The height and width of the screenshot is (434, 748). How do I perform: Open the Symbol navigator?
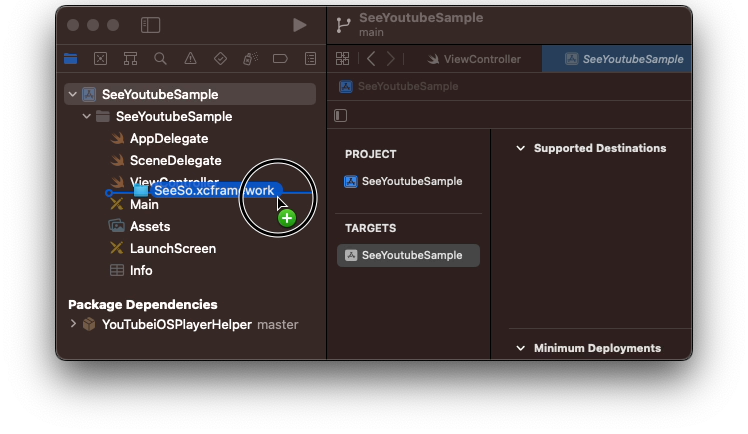point(130,59)
